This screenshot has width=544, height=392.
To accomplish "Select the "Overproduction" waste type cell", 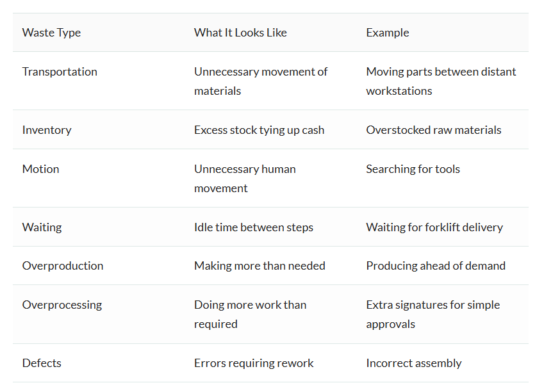I will click(63, 266).
